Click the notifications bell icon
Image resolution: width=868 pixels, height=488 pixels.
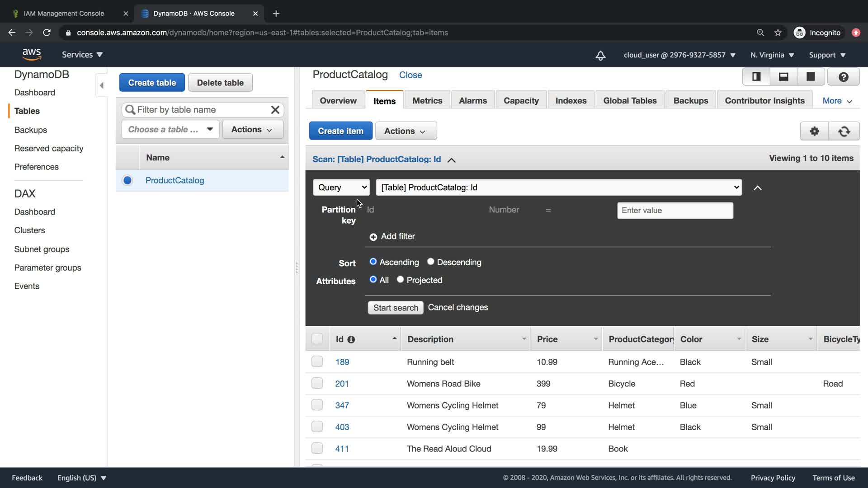[x=600, y=55]
